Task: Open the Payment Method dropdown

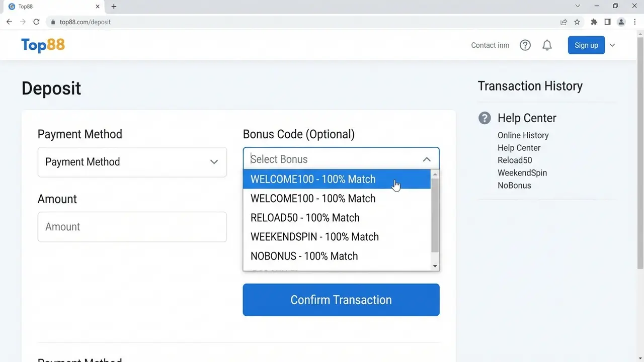Action: pos(132,162)
